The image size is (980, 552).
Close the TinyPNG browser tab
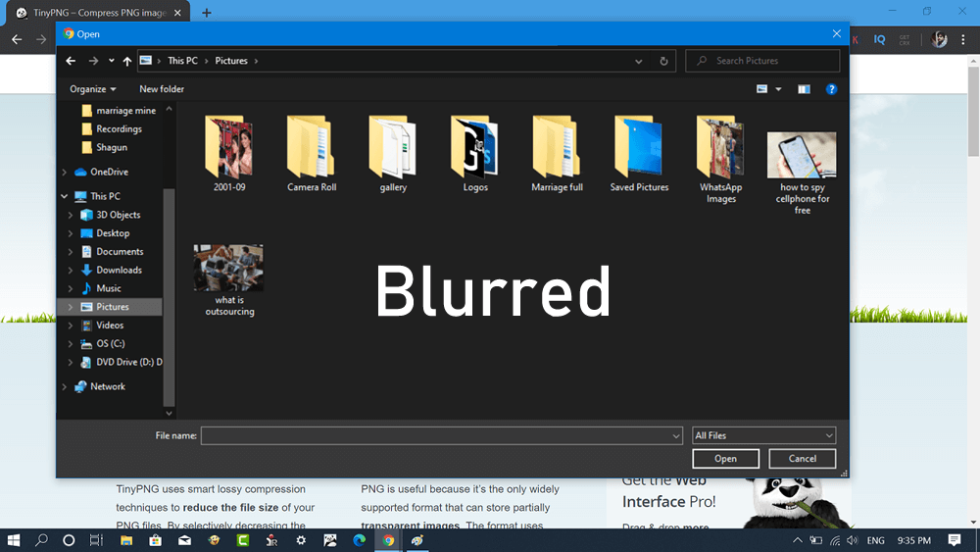177,13
